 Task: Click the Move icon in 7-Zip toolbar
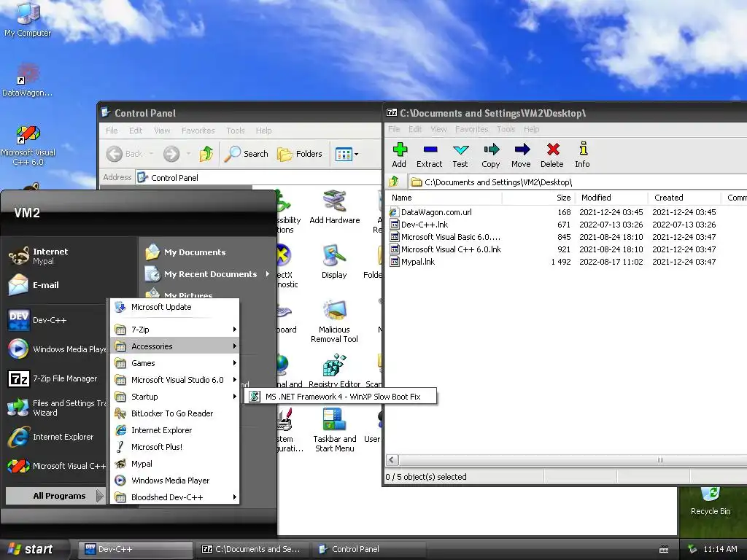pyautogui.click(x=521, y=155)
